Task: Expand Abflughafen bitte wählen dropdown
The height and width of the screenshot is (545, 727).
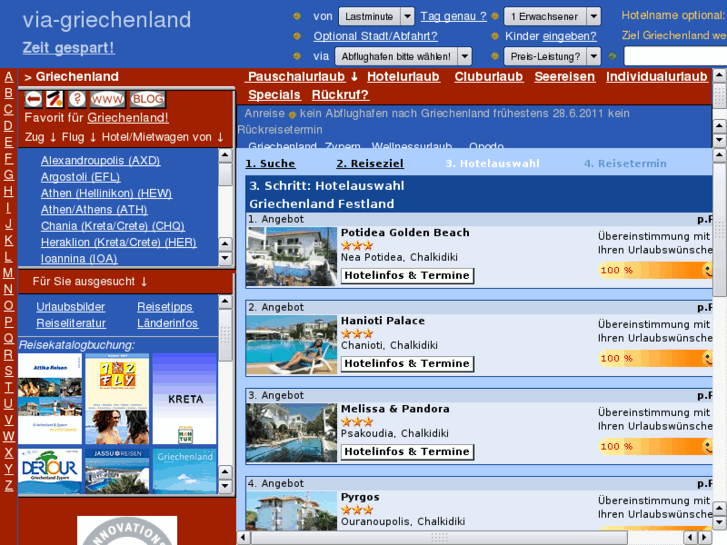Action: pos(403,56)
